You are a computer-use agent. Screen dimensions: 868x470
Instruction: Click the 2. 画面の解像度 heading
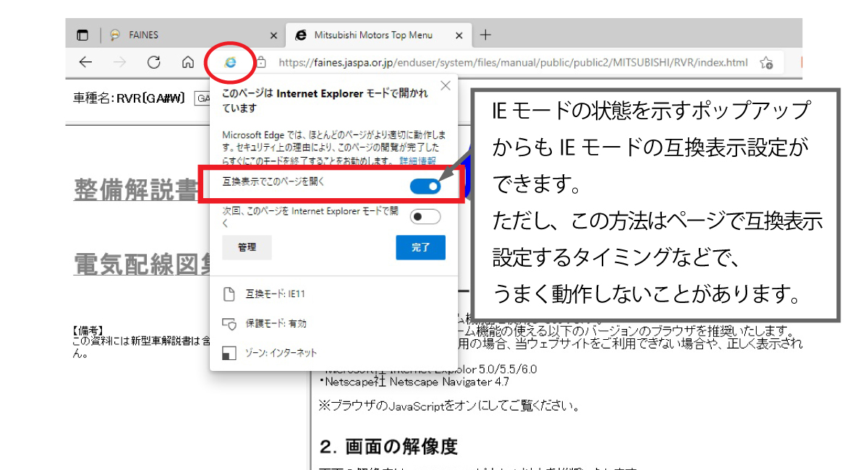388,446
